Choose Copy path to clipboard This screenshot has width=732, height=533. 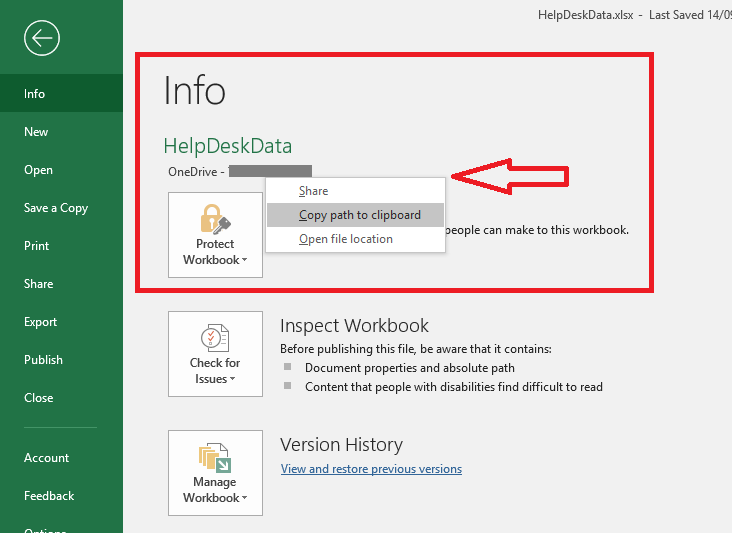coord(355,215)
